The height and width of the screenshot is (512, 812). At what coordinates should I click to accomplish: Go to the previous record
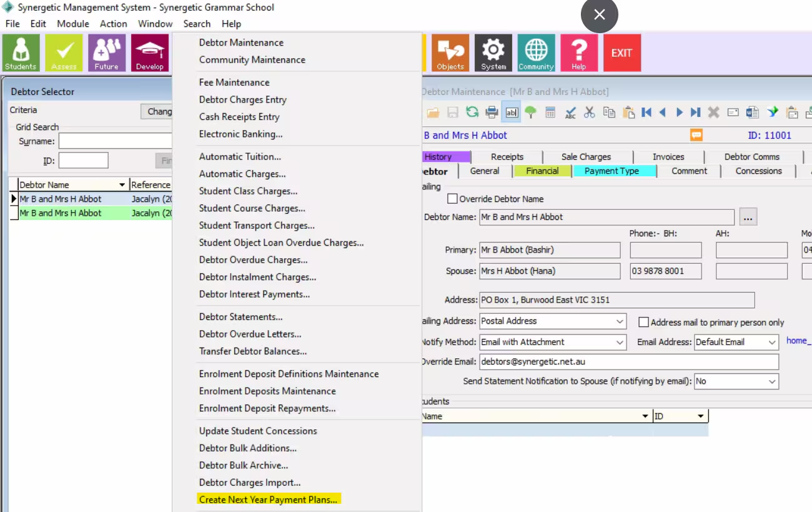click(x=663, y=113)
